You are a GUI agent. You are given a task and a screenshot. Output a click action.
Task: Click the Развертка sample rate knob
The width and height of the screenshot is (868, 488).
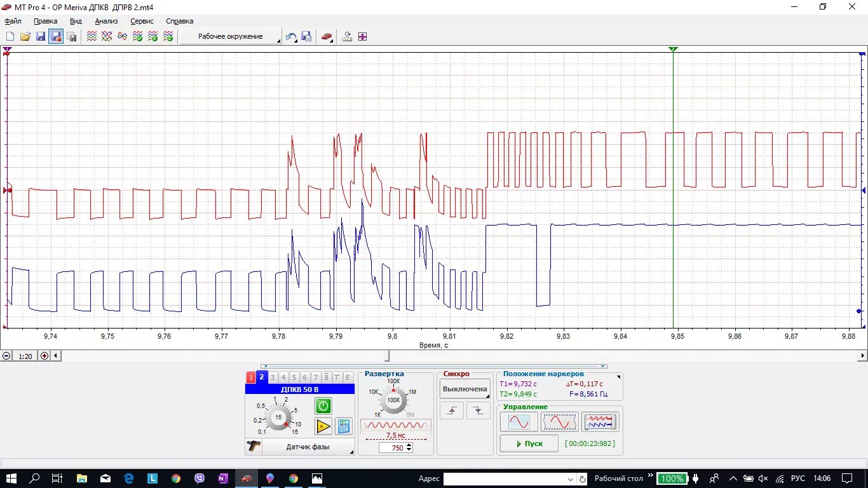point(393,400)
